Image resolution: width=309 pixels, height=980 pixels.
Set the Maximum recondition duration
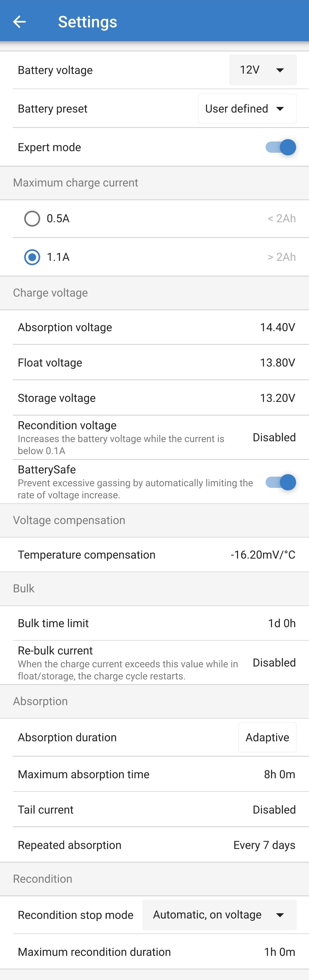click(x=279, y=952)
